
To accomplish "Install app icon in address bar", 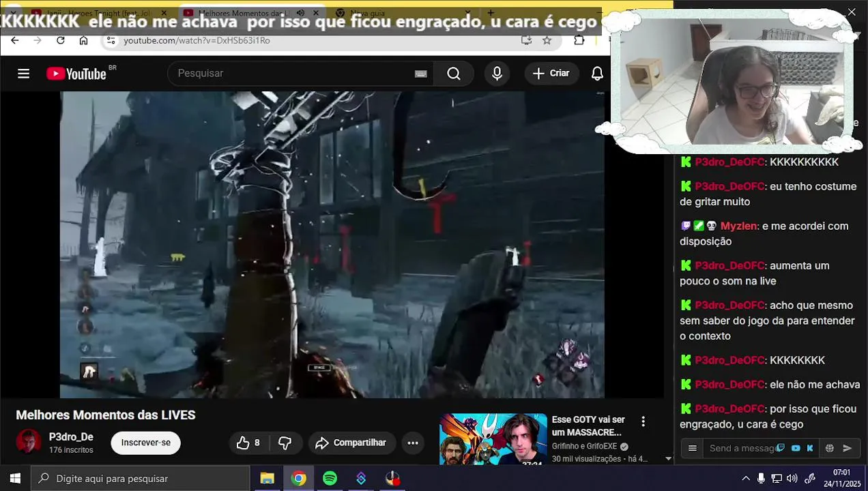I will click(526, 40).
